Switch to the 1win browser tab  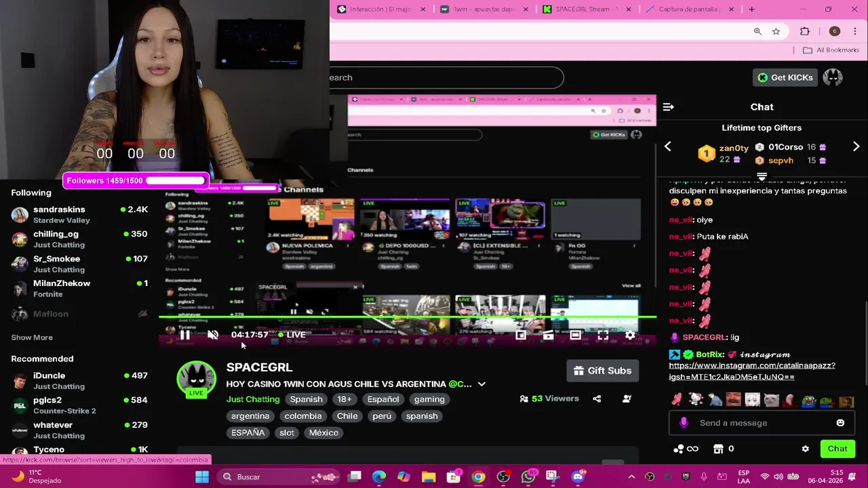tap(484, 9)
